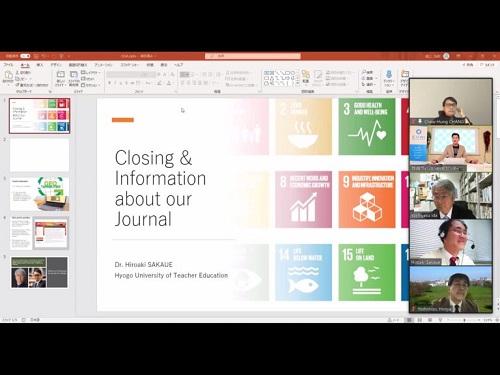Click the user account avatar icon
This screenshot has width=500, height=375.
(446, 56)
